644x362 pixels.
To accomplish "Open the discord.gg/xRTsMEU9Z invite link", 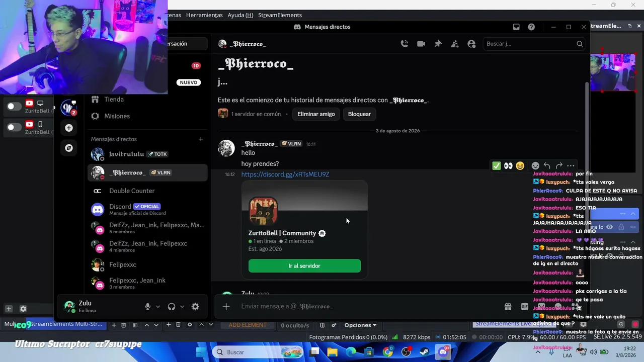I will (x=285, y=174).
